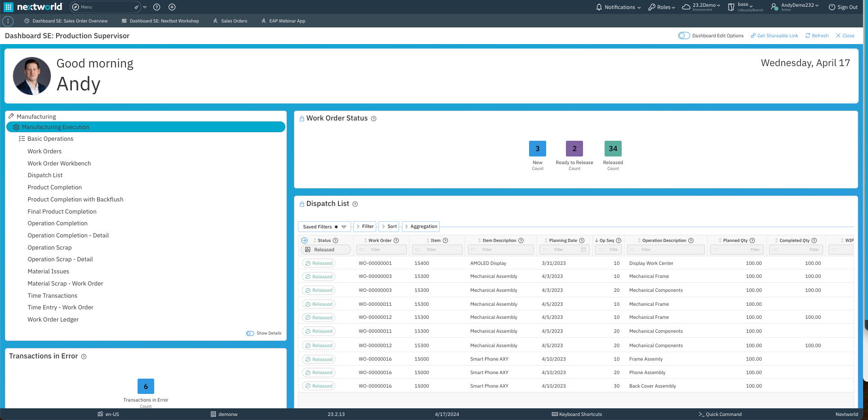Click the nextworld app grid icon

tap(8, 6)
